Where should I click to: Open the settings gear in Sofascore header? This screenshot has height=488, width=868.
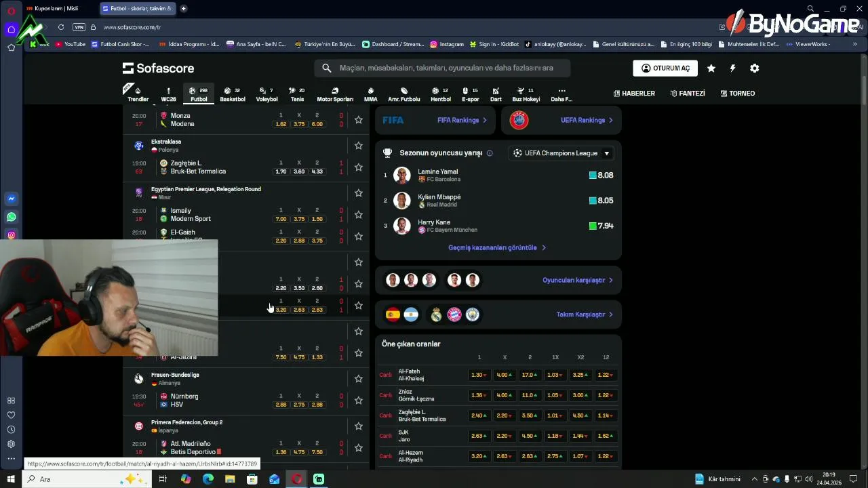pyautogui.click(x=754, y=68)
